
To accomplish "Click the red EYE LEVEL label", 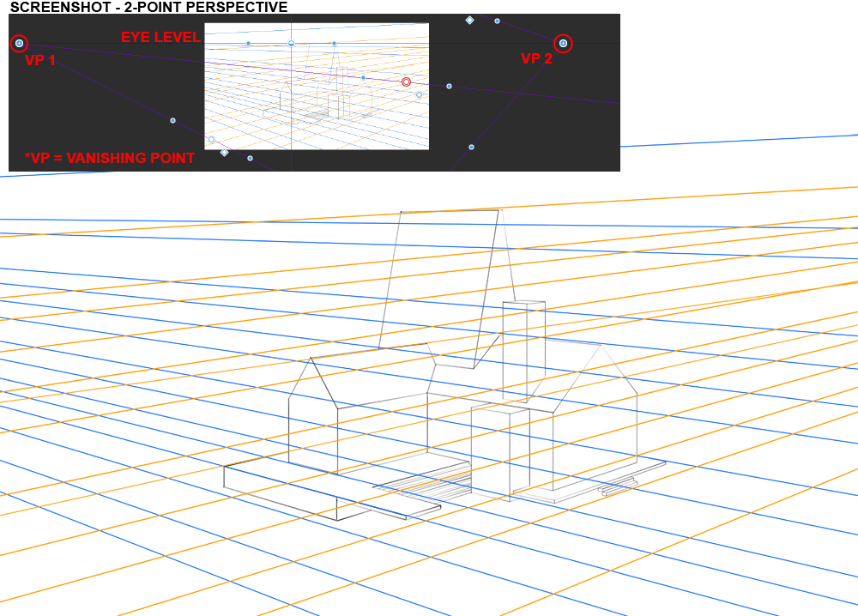I will [160, 37].
